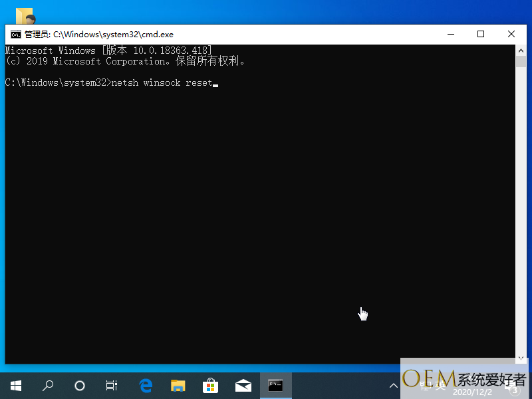Expand hidden system tray icons chevron
The width and height of the screenshot is (532, 399).
pos(393,385)
